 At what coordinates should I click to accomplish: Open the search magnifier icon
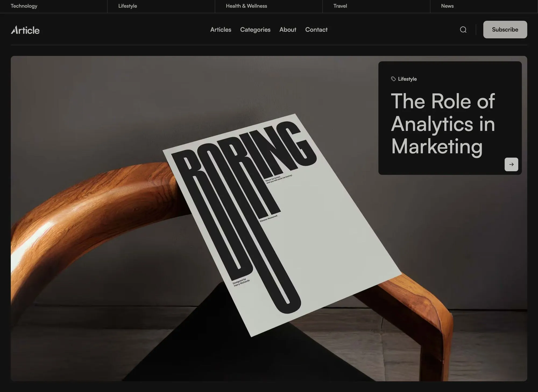[463, 30]
